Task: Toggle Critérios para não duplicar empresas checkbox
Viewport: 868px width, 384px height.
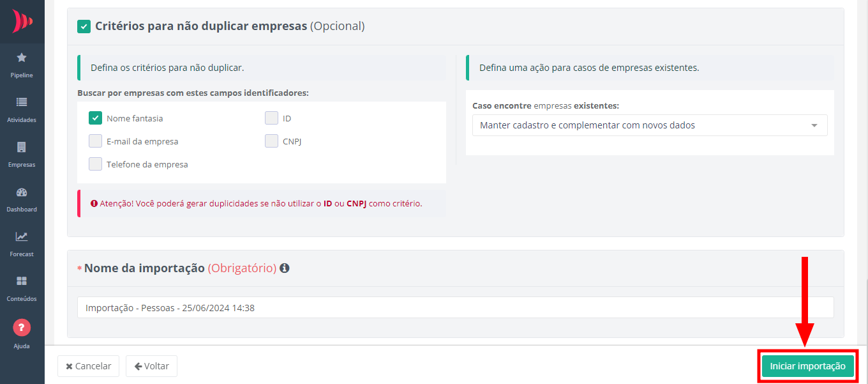Action: pyautogui.click(x=84, y=26)
